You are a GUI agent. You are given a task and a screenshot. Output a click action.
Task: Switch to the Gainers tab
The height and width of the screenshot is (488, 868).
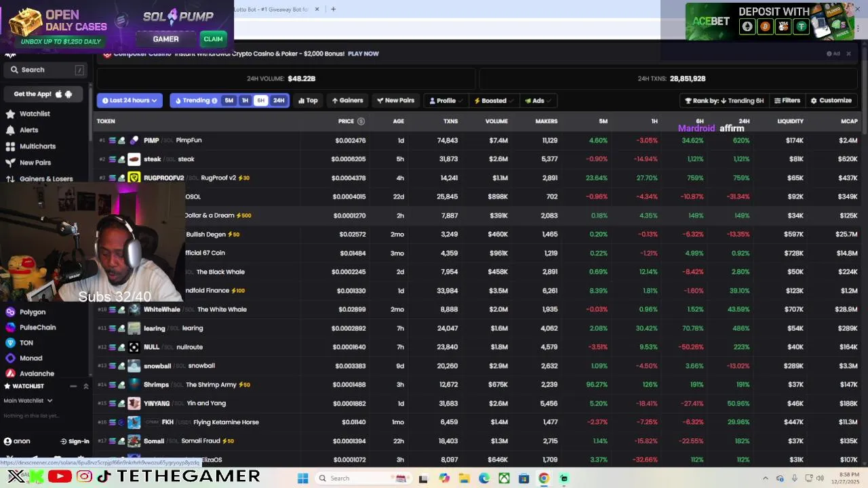pos(347,100)
